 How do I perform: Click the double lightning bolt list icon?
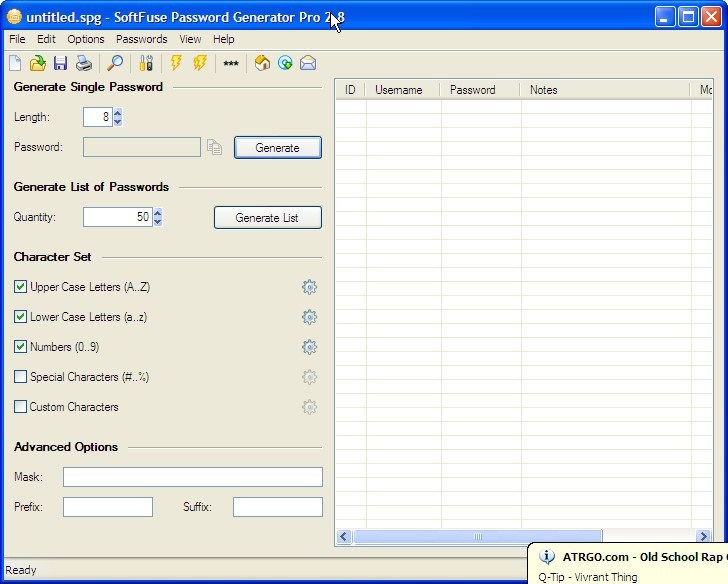click(200, 63)
